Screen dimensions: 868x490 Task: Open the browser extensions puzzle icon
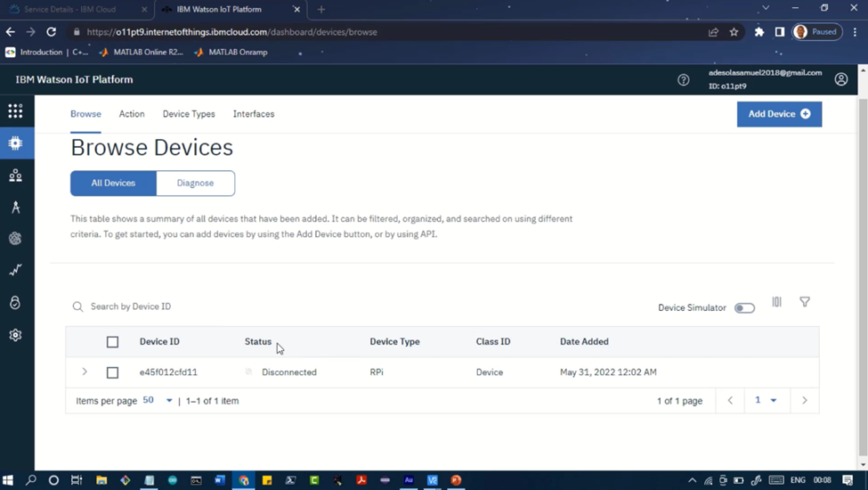[759, 32]
